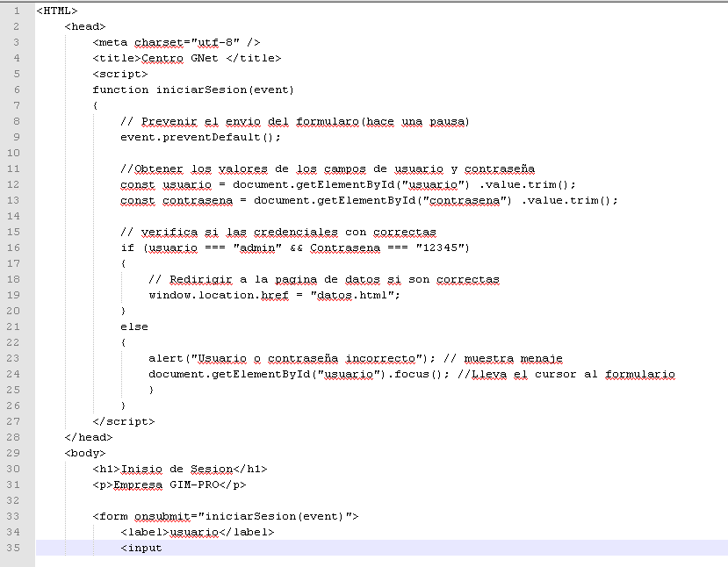Click line number 35 in the gutter
728x567 pixels.
click(17, 548)
